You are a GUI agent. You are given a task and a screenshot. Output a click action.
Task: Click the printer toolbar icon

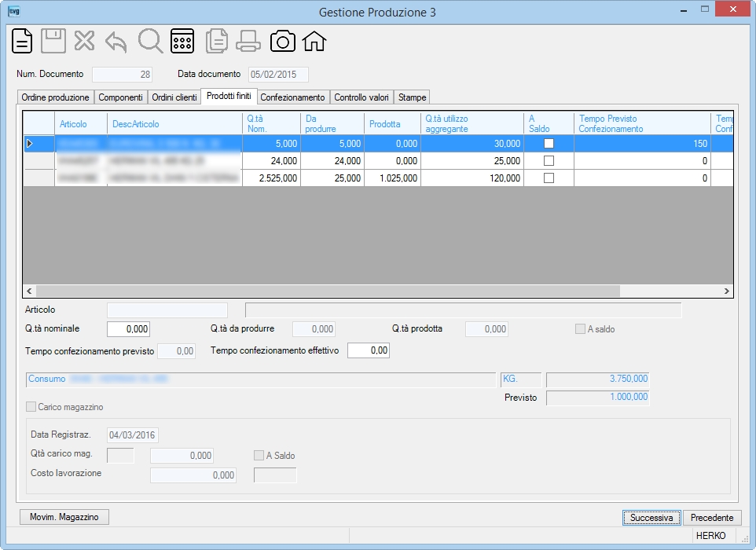point(248,41)
